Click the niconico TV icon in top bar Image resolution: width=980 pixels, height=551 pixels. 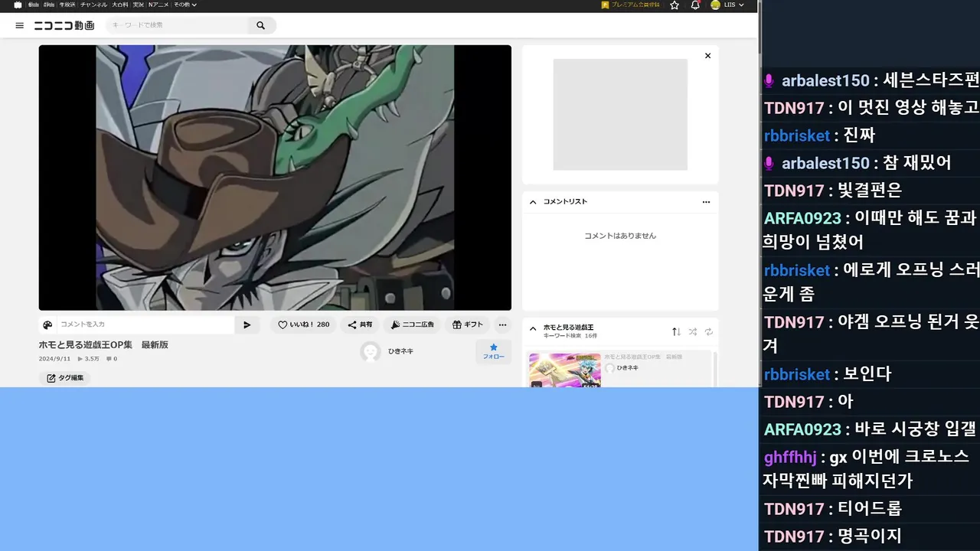(18, 5)
